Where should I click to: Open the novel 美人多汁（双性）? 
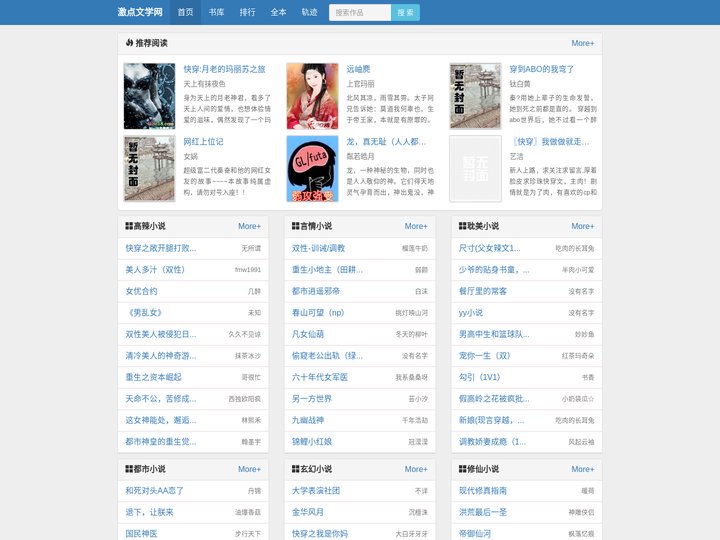(155, 270)
